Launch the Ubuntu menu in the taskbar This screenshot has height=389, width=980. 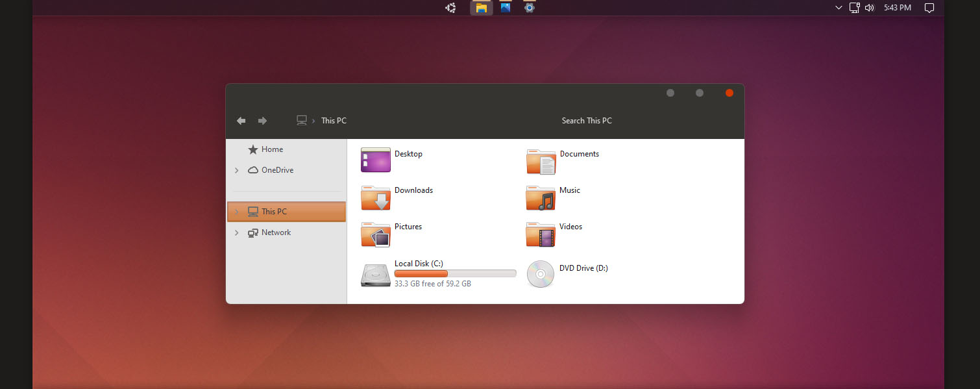[450, 7]
